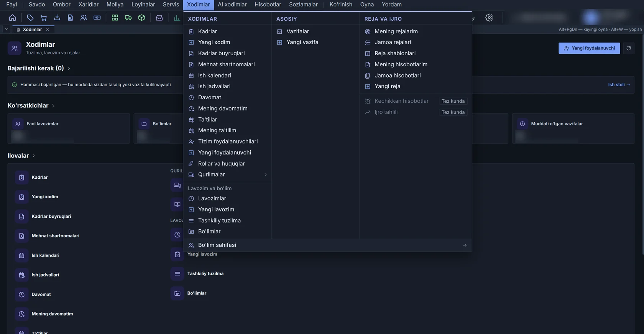Select Mening rejalarim menu item
644x334 pixels.
416,31
